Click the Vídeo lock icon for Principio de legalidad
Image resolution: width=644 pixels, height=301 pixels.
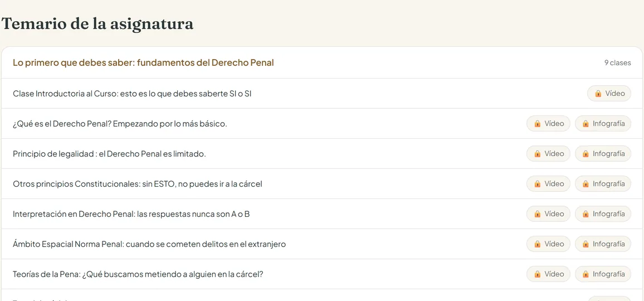click(537, 154)
